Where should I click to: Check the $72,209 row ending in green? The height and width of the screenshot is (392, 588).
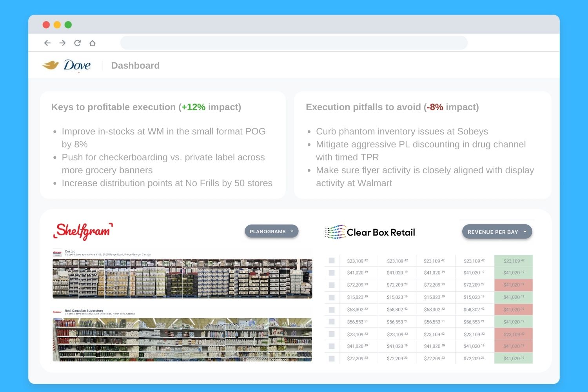[x=332, y=358]
